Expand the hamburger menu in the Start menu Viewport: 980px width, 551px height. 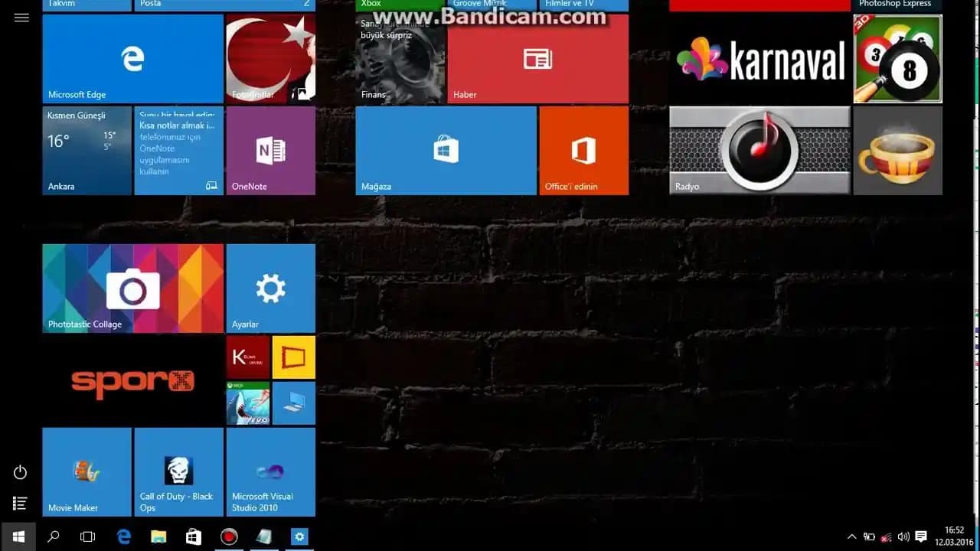coord(21,17)
